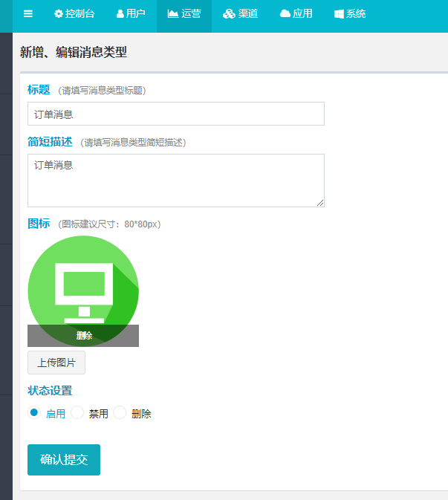Open the 应用 menu
The height and width of the screenshot is (500, 448).
(296, 13)
